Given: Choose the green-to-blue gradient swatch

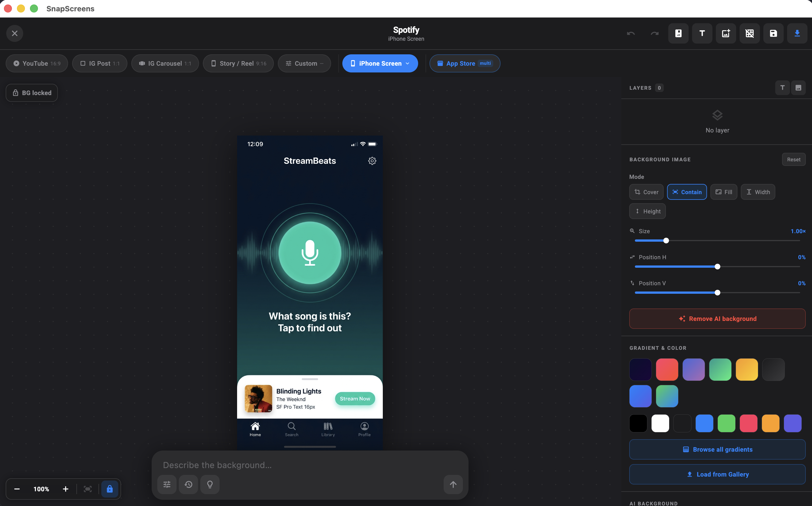Looking at the screenshot, I should coord(667,396).
